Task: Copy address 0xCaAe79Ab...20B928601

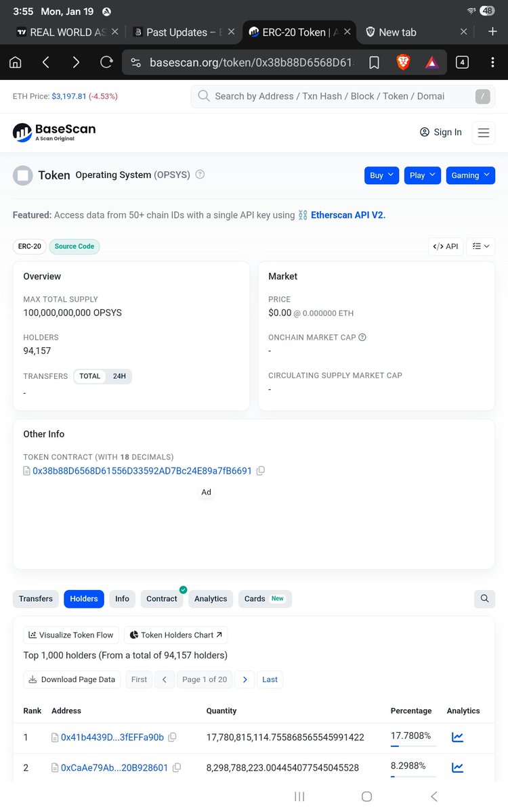Action: 177,767
